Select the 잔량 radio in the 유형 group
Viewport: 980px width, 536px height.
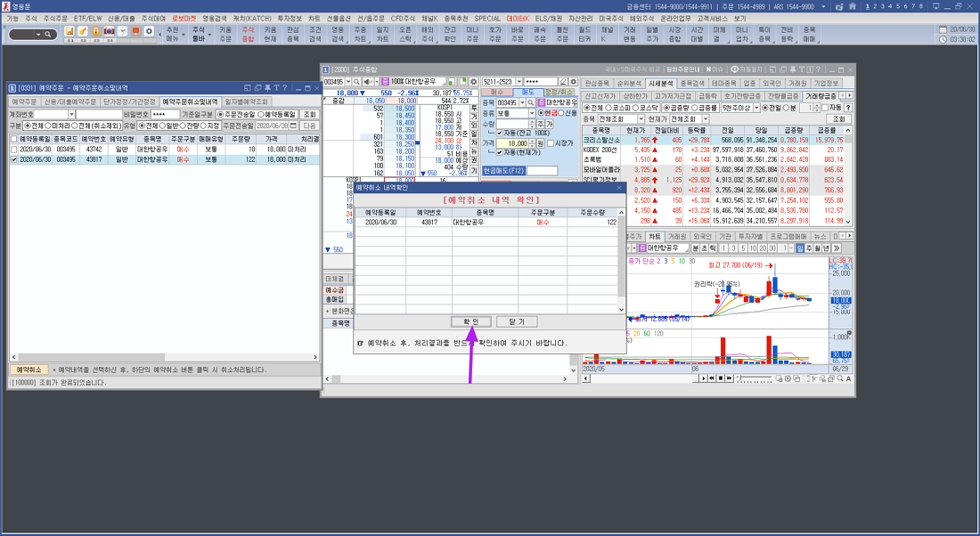183,126
